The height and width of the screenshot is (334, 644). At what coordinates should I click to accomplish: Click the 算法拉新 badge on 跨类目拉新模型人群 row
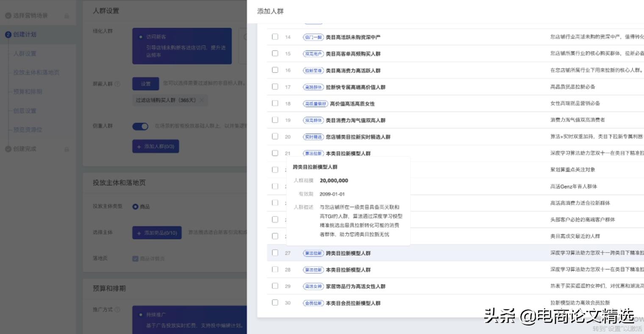click(x=313, y=253)
